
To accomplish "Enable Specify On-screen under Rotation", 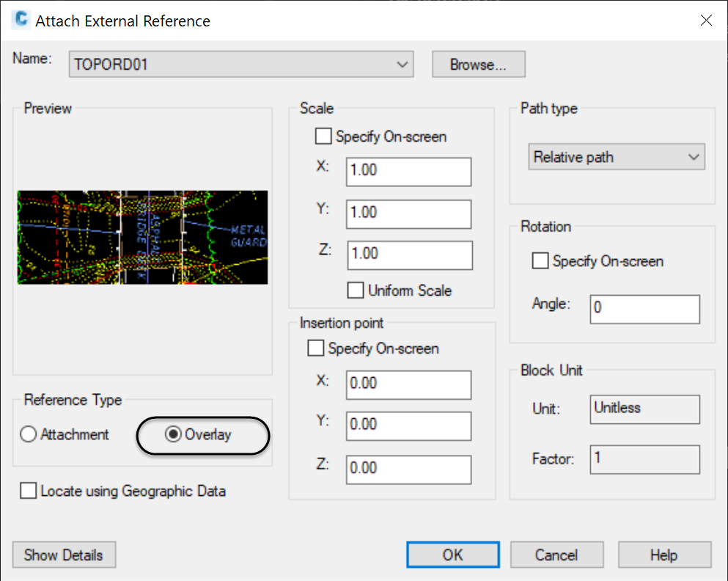I will pyautogui.click(x=540, y=261).
